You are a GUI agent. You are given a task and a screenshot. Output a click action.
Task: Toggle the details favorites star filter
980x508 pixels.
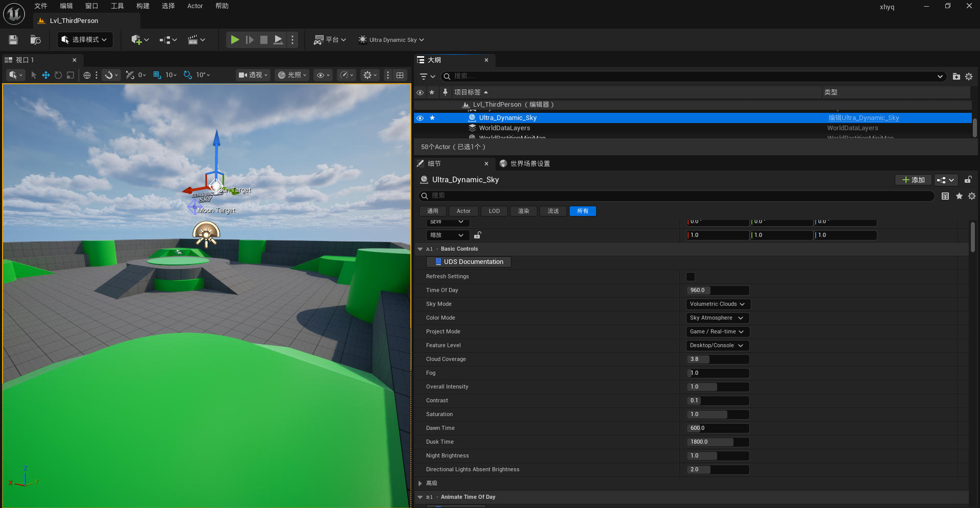tap(959, 196)
